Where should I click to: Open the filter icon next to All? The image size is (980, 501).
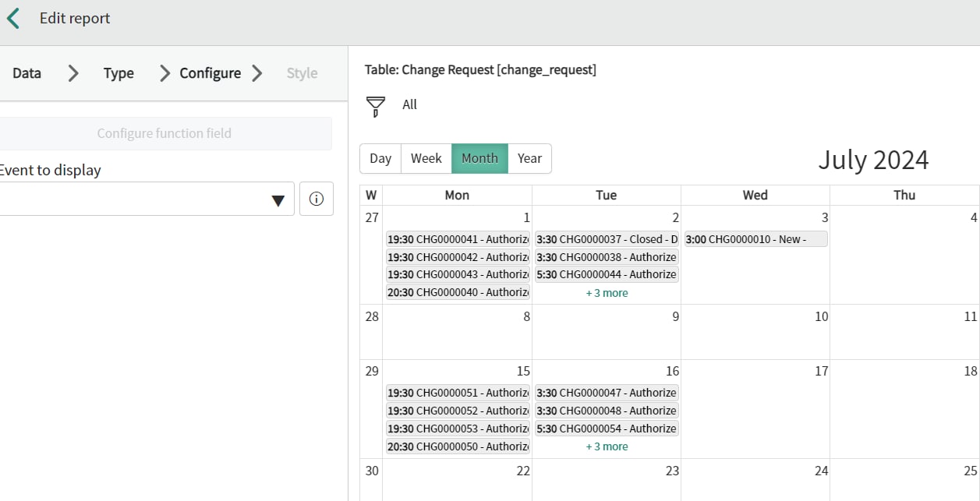(x=375, y=104)
